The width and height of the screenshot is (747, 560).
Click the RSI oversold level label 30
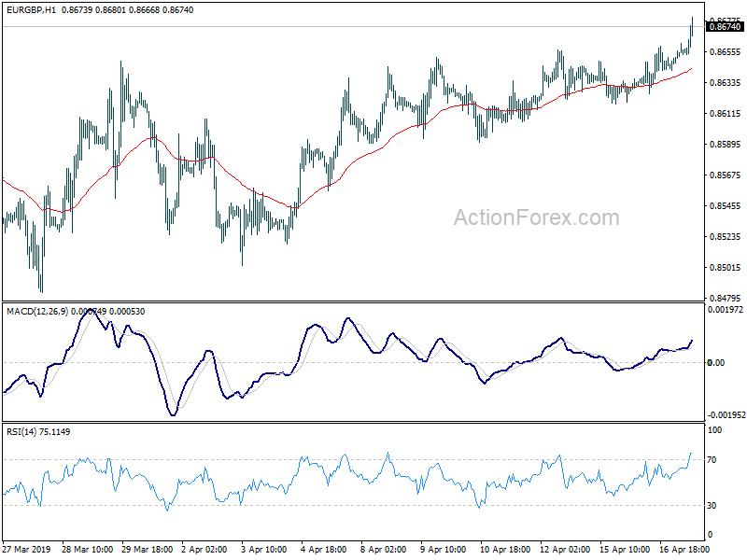pos(712,506)
